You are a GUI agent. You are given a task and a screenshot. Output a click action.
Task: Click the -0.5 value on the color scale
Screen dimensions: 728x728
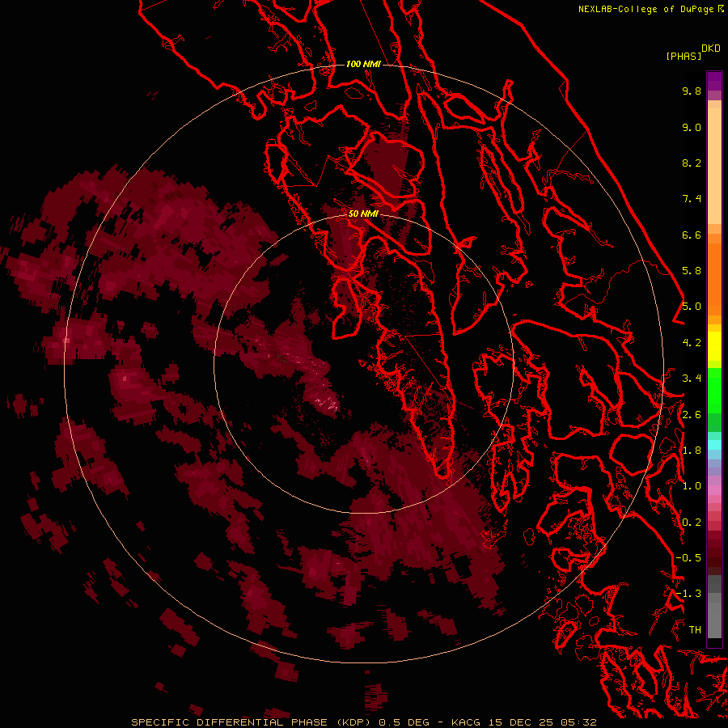click(x=688, y=558)
